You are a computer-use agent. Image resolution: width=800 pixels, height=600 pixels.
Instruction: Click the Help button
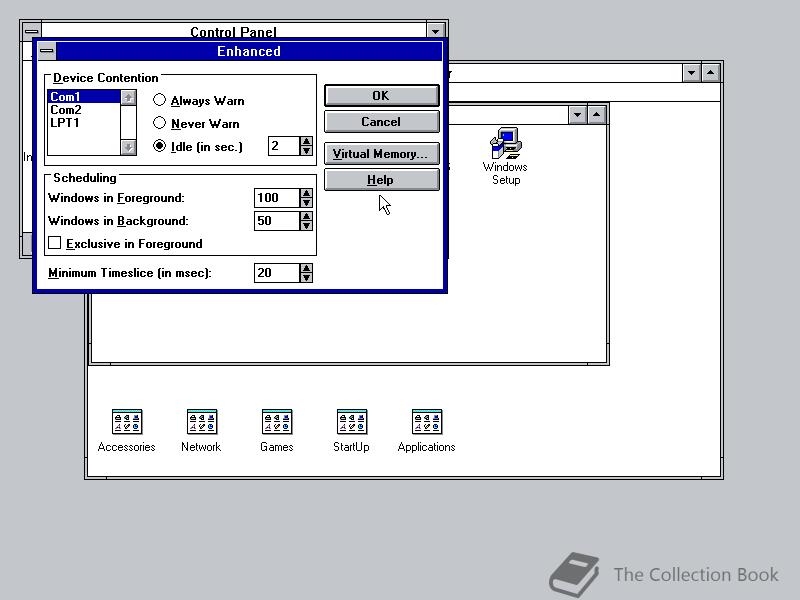pyautogui.click(x=381, y=180)
